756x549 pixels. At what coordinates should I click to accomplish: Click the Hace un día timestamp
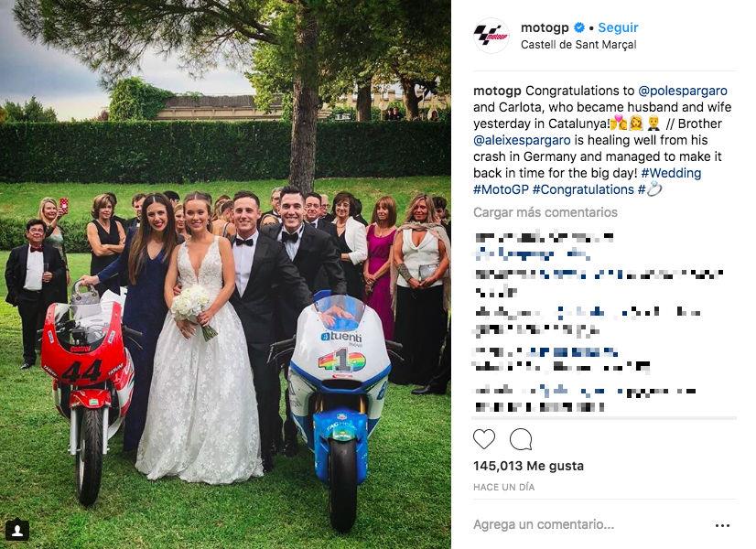503,488
